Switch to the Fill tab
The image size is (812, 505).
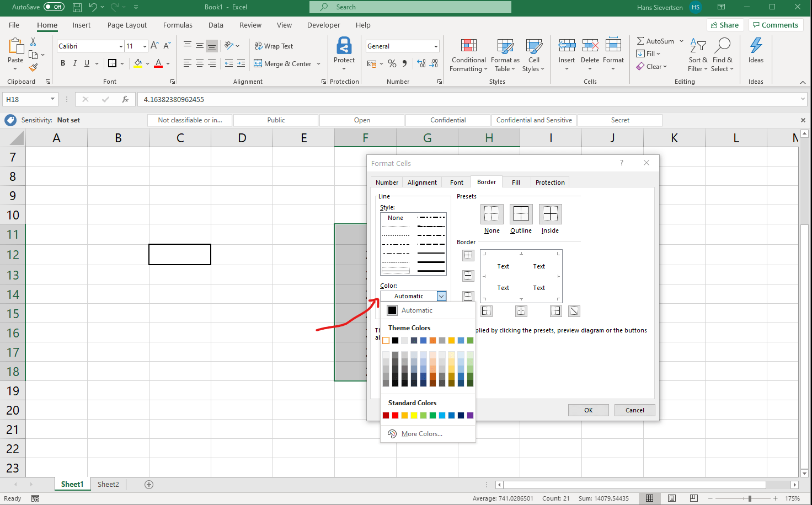tap(515, 182)
